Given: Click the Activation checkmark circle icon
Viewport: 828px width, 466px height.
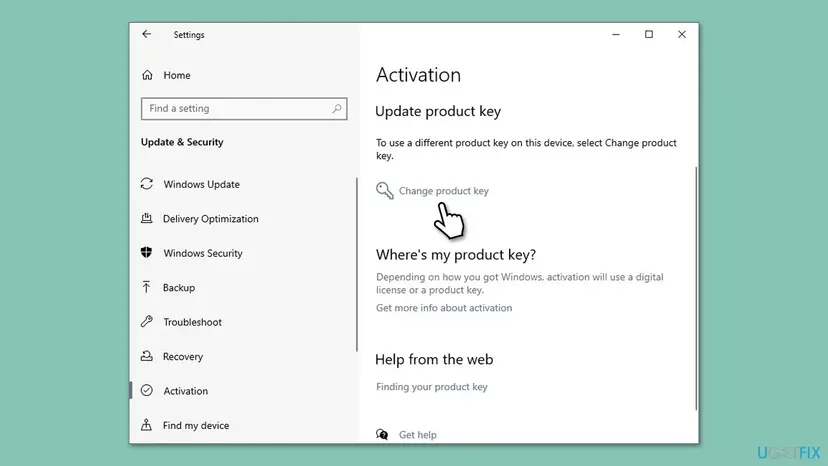Looking at the screenshot, I should pyautogui.click(x=147, y=390).
